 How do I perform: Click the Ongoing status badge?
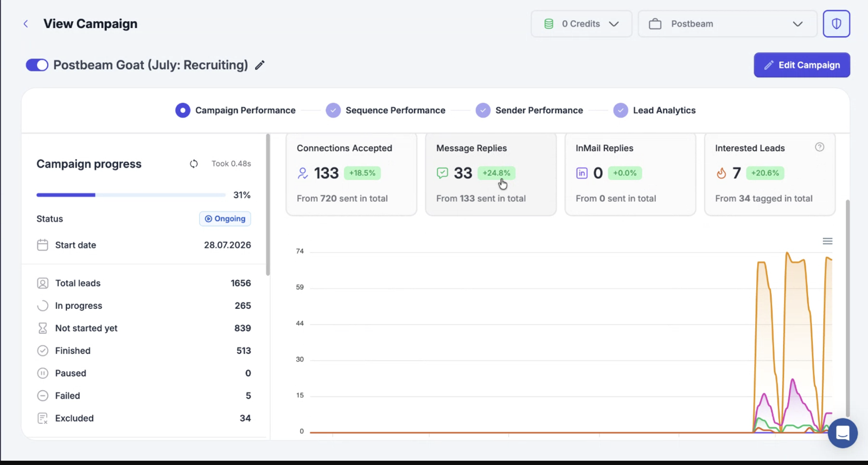point(225,219)
